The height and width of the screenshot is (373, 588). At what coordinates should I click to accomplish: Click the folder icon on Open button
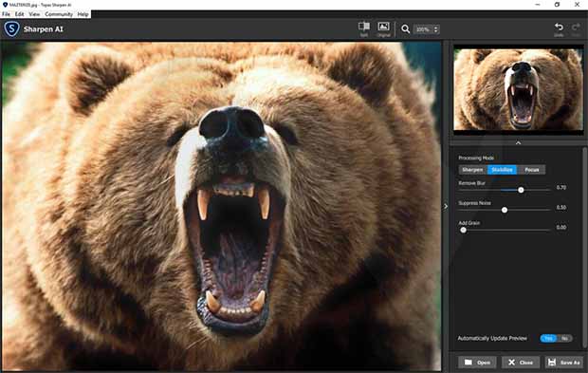[x=468, y=363]
